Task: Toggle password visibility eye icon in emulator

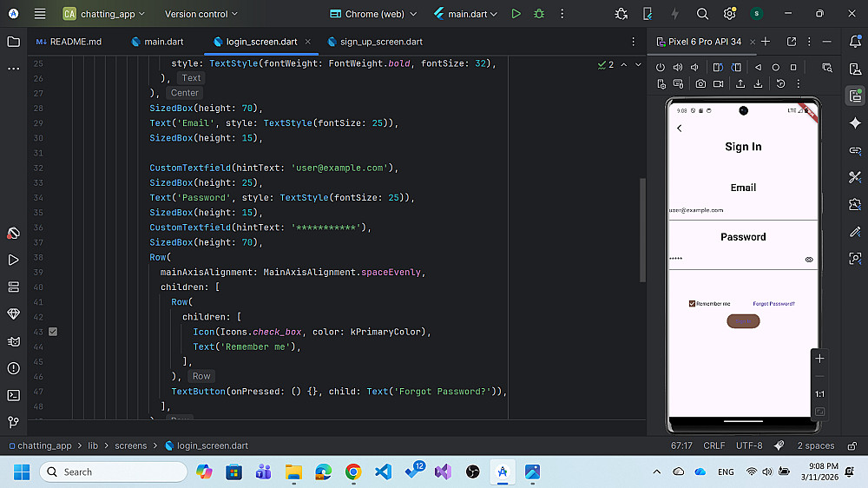Action: [809, 259]
